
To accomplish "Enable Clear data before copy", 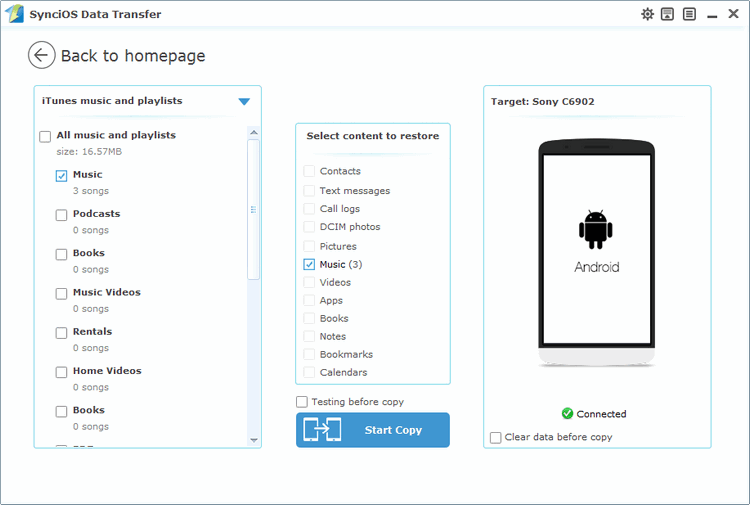I will (x=496, y=438).
